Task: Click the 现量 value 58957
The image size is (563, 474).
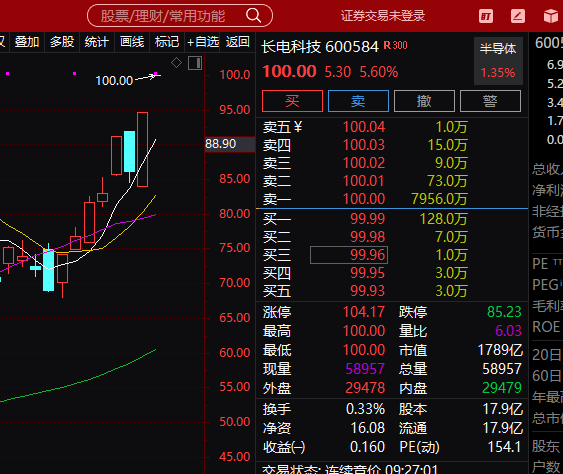Action: pos(365,369)
